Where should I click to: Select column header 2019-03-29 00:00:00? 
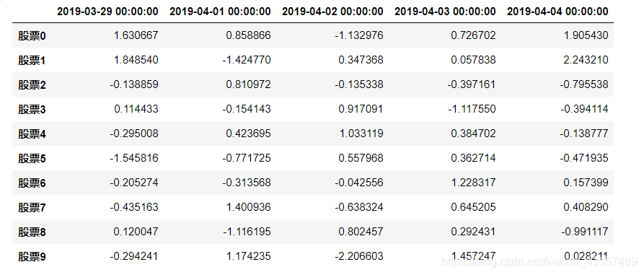tap(107, 12)
